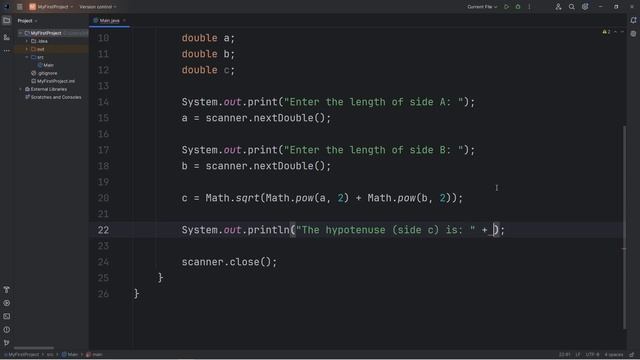The image size is (640, 360).
Task: Expand the .idea folder
Action: coord(27,41)
